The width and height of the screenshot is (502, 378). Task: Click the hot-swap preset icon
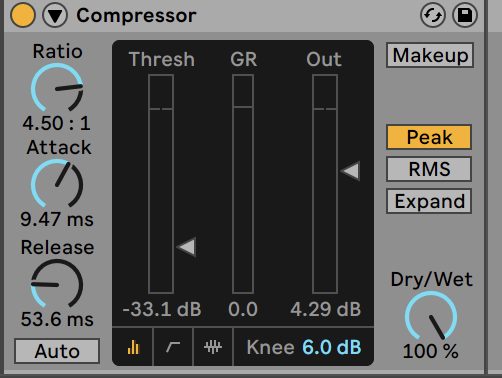coord(433,15)
